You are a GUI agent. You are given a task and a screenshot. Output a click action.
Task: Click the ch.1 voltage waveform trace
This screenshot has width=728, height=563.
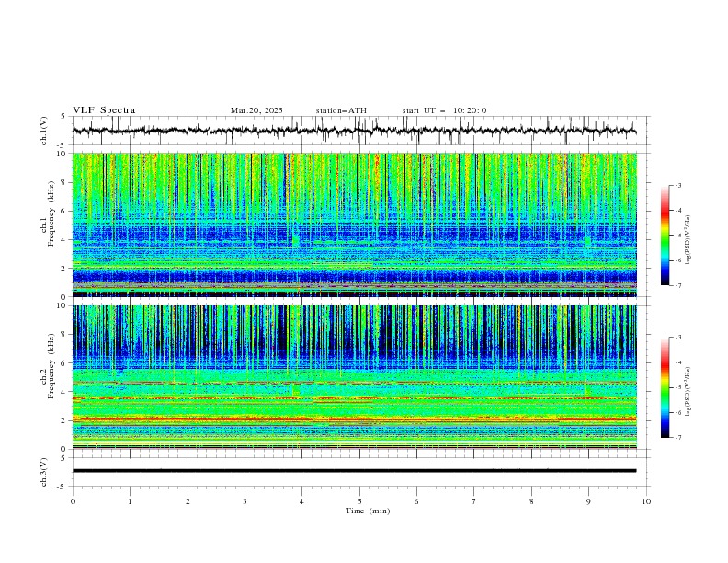coord(354,131)
